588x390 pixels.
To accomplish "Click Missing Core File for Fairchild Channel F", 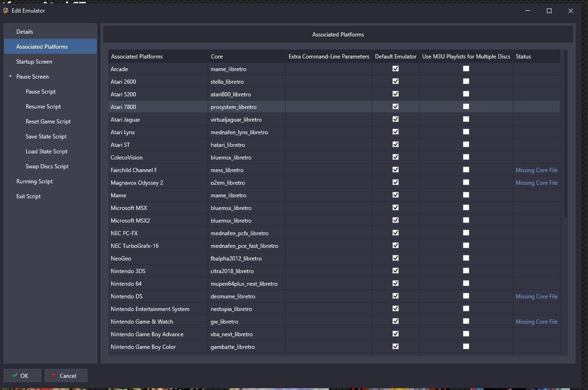I will point(537,170).
